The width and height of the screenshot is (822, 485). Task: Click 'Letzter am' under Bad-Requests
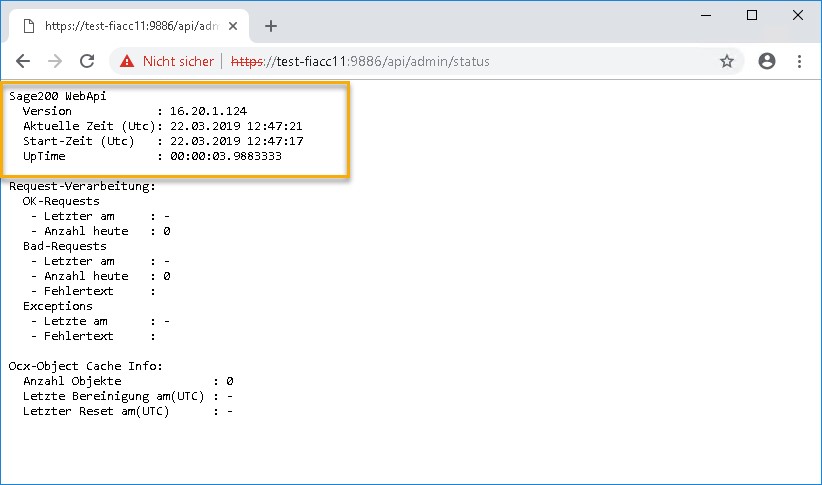coord(79,261)
